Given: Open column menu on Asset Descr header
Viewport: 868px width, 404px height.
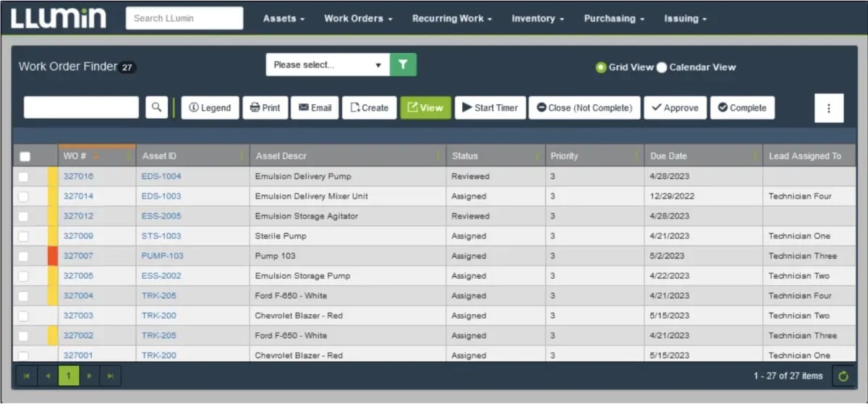Looking at the screenshot, I should tap(438, 156).
